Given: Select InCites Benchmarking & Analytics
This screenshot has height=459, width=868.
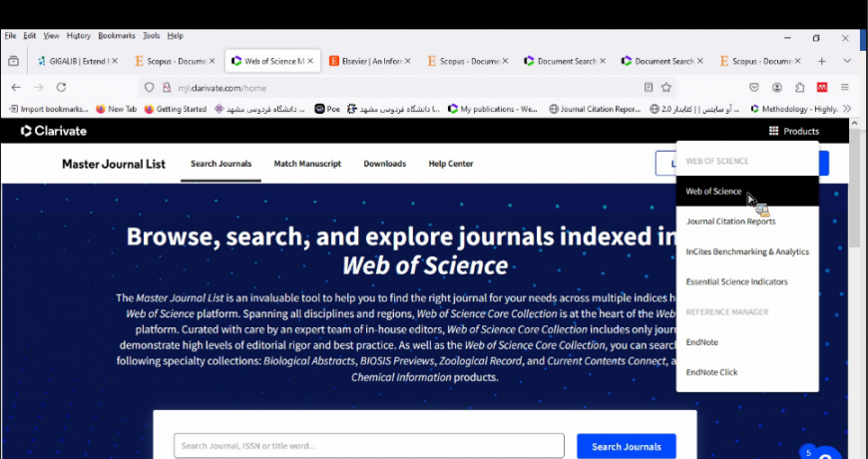Looking at the screenshot, I should [x=747, y=251].
